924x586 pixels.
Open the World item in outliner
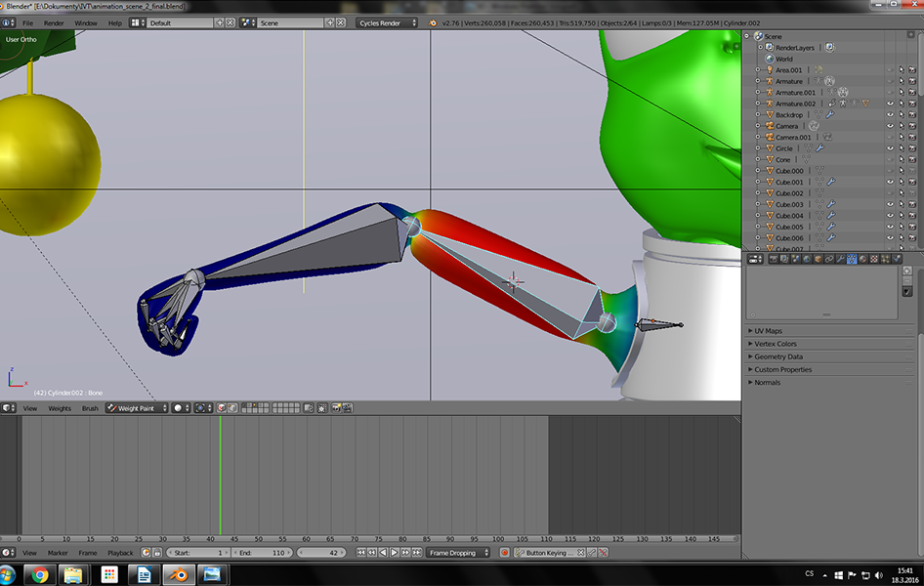point(784,59)
